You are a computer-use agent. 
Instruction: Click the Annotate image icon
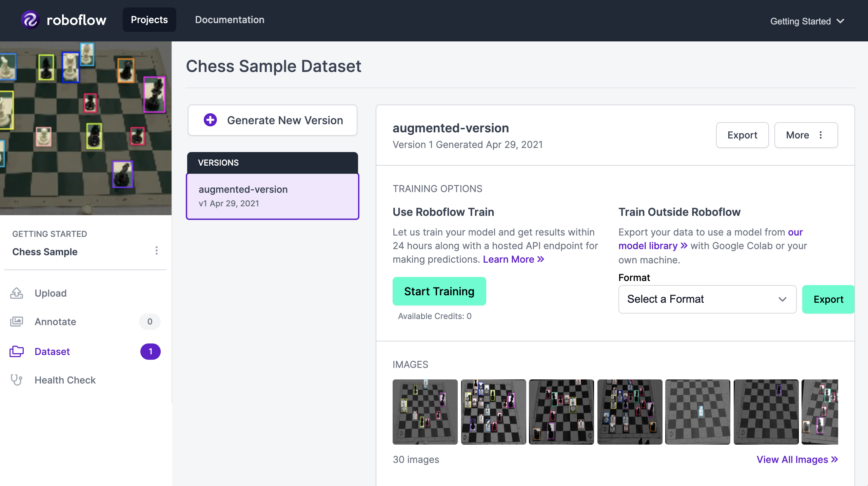(17, 322)
